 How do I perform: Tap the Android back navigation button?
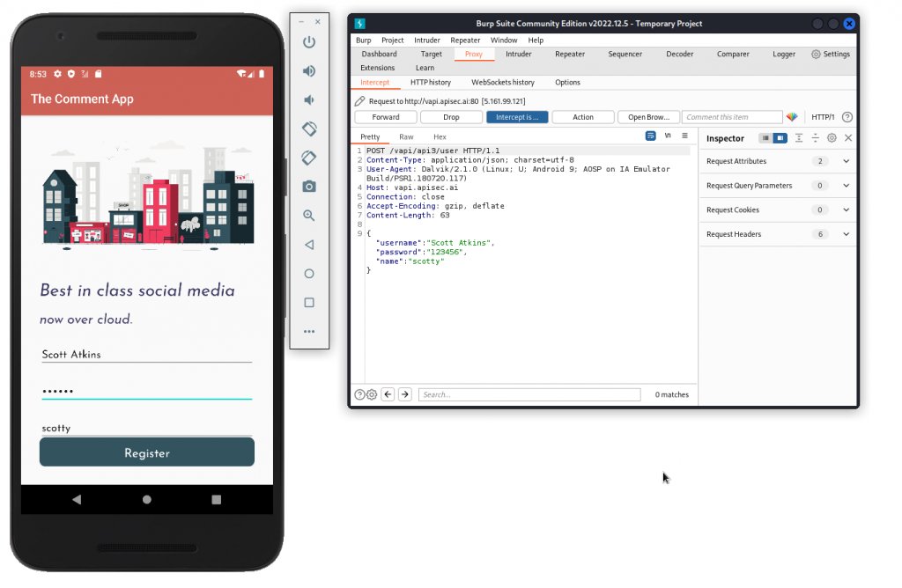(x=77, y=499)
